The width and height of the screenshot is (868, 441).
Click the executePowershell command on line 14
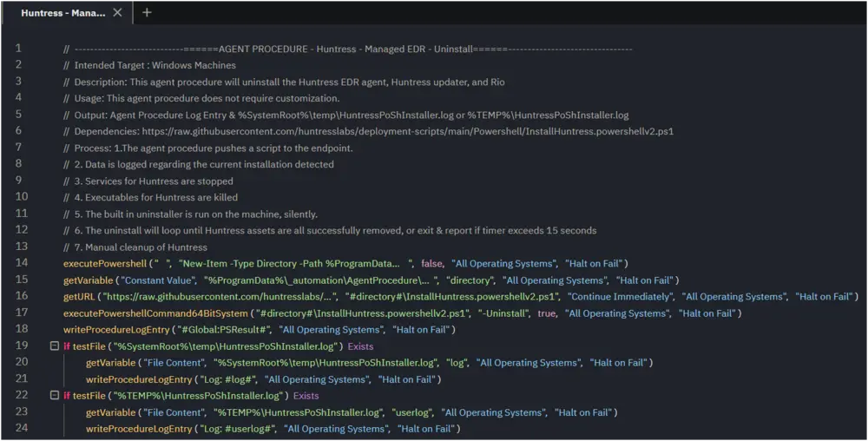(105, 263)
